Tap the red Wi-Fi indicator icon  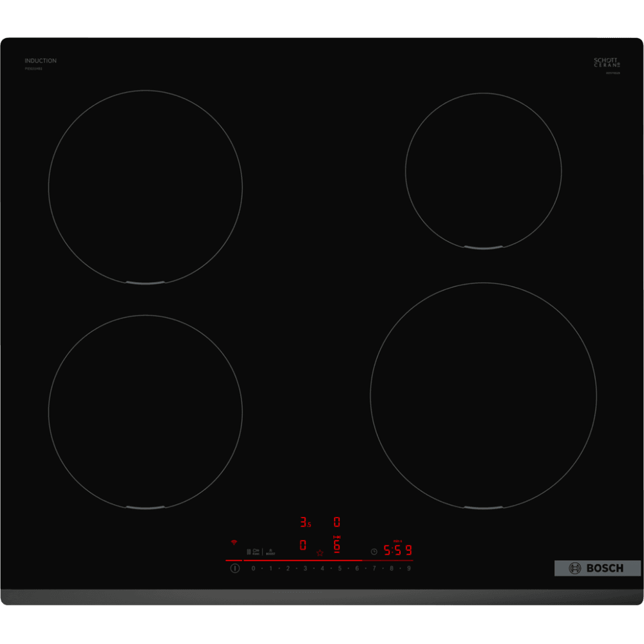coord(234,542)
